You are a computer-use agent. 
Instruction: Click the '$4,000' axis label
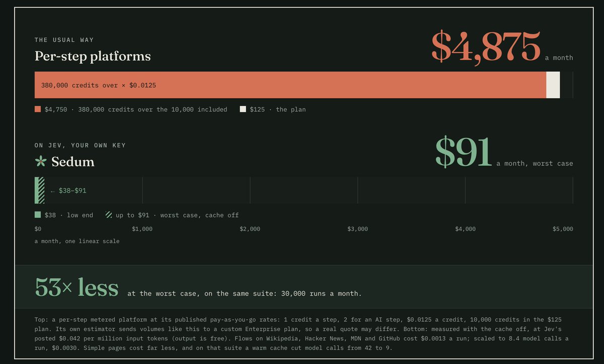(x=465, y=229)
